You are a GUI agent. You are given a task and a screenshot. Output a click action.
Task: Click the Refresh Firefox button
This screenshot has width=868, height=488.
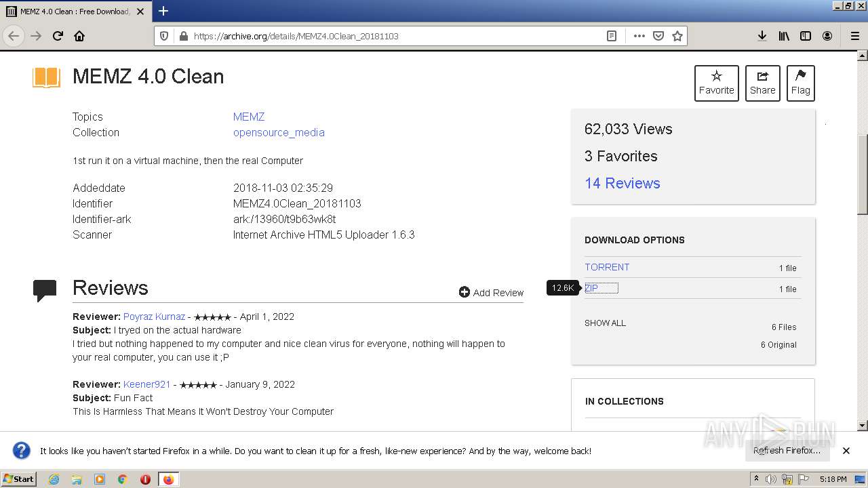787,450
